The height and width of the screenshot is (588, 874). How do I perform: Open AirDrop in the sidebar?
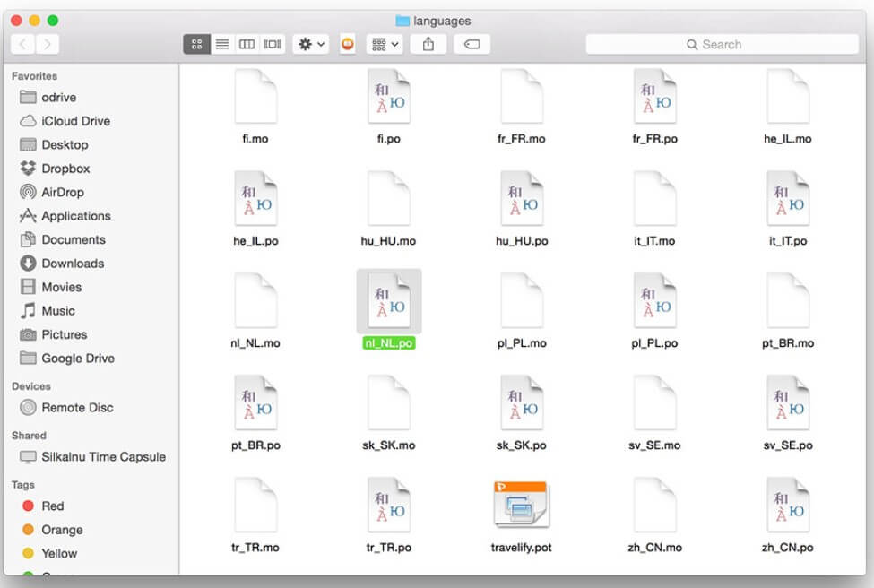tap(62, 192)
